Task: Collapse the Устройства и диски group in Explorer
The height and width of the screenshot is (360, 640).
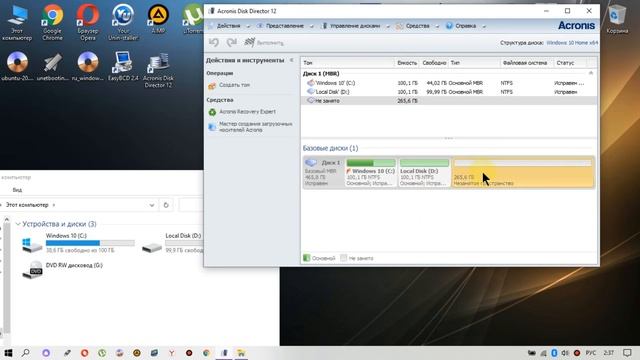Action: 18,224
